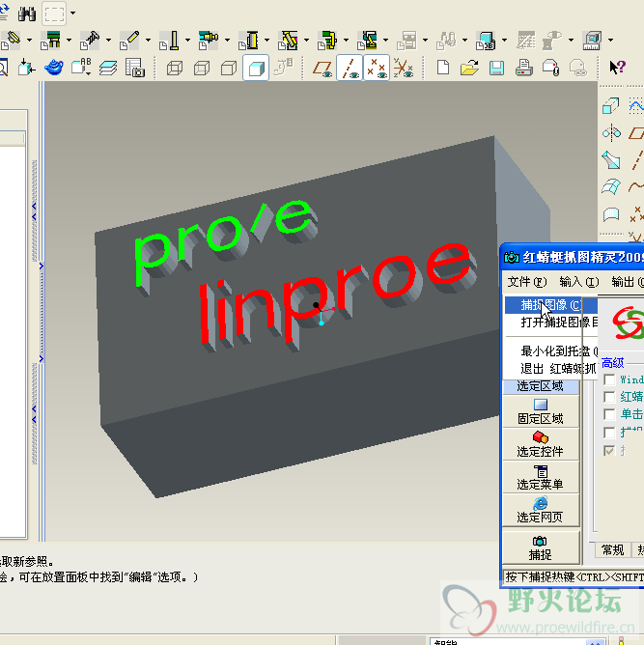
Task: Open 文件(F) menu in capture window
Action: [x=527, y=282]
